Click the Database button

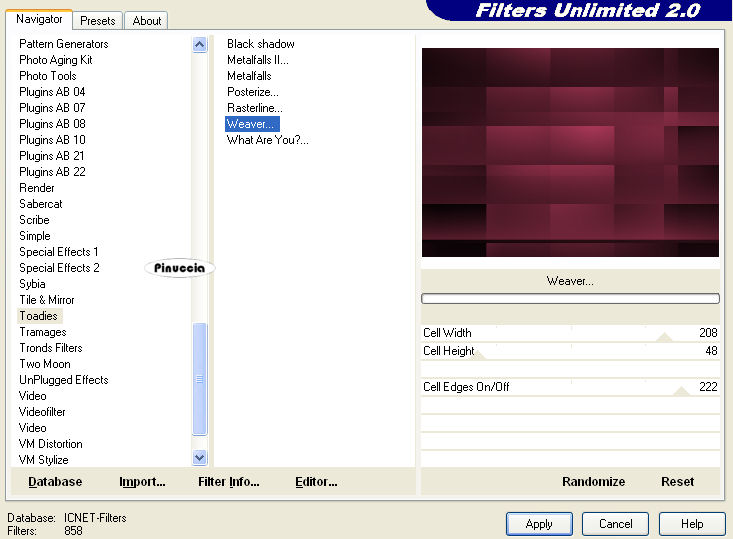point(55,482)
